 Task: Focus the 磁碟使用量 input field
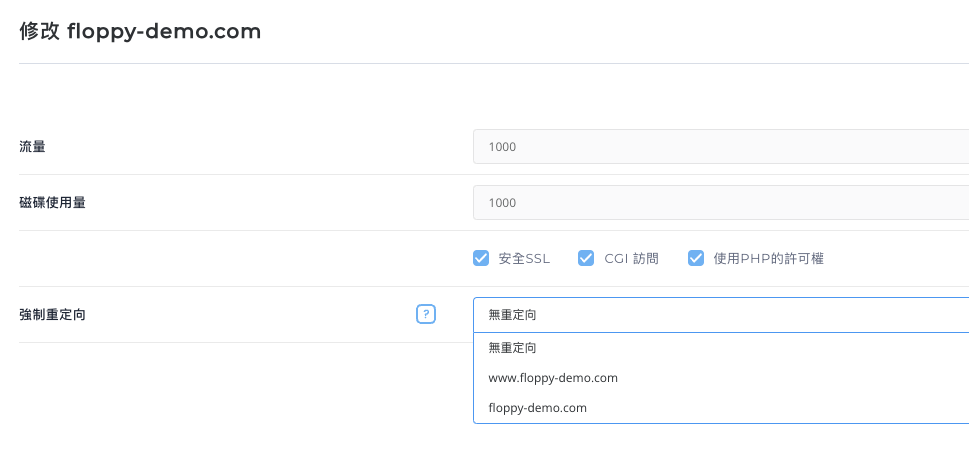(720, 202)
